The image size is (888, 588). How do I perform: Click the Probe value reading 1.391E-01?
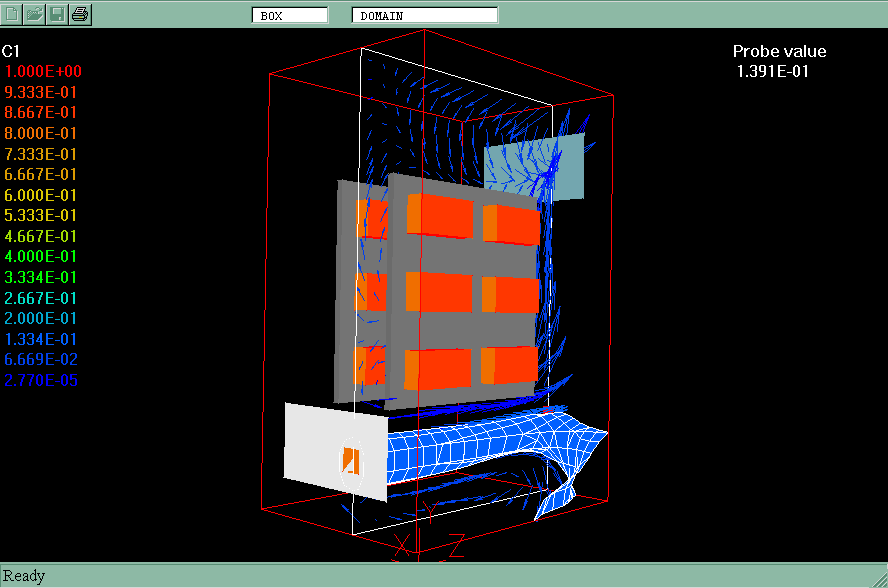pyautogui.click(x=773, y=71)
